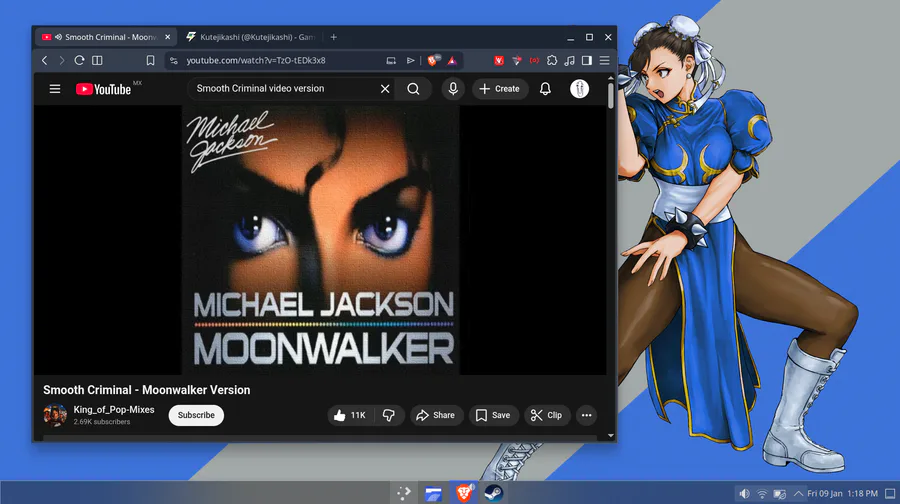The image size is (900, 504).
Task: Close the Smooth Criminal tab
Action: coord(168,37)
